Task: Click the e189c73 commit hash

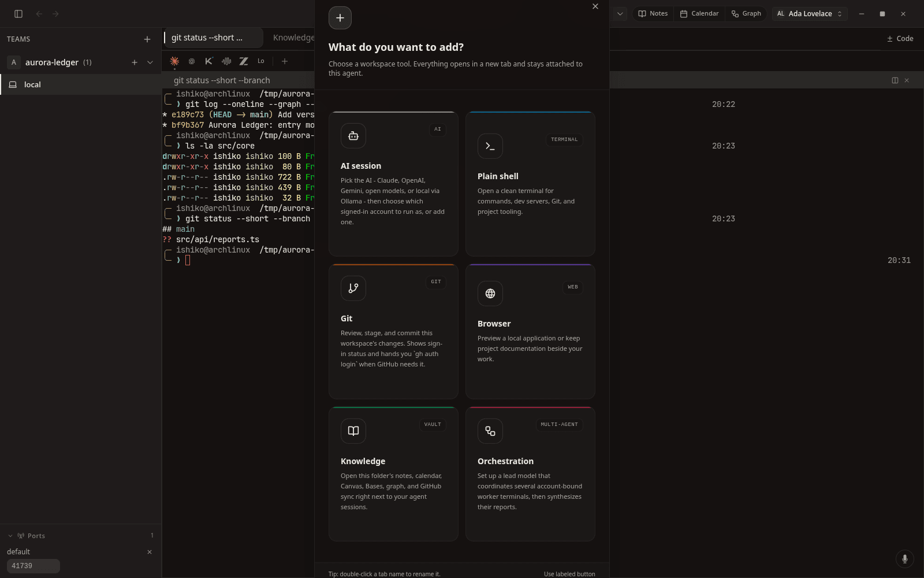Action: (x=188, y=115)
